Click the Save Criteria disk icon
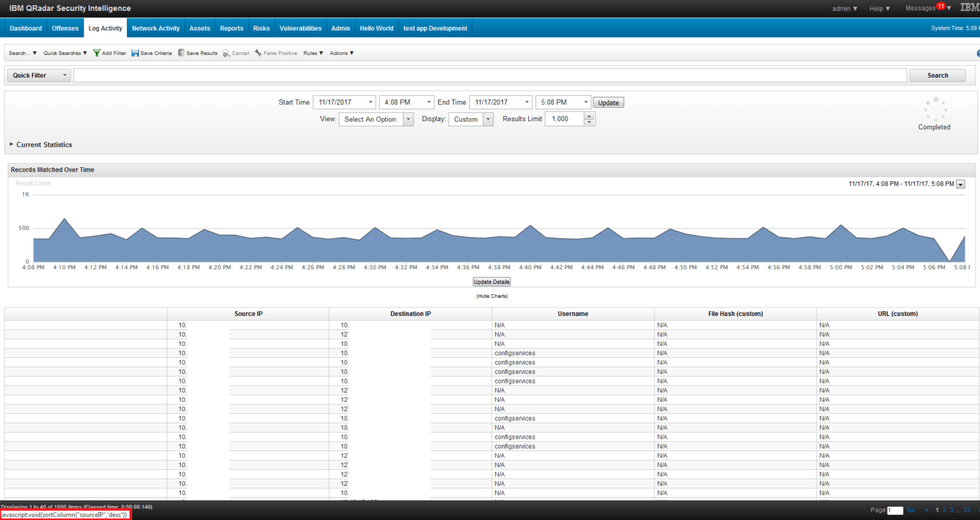980x520 pixels. (x=135, y=53)
